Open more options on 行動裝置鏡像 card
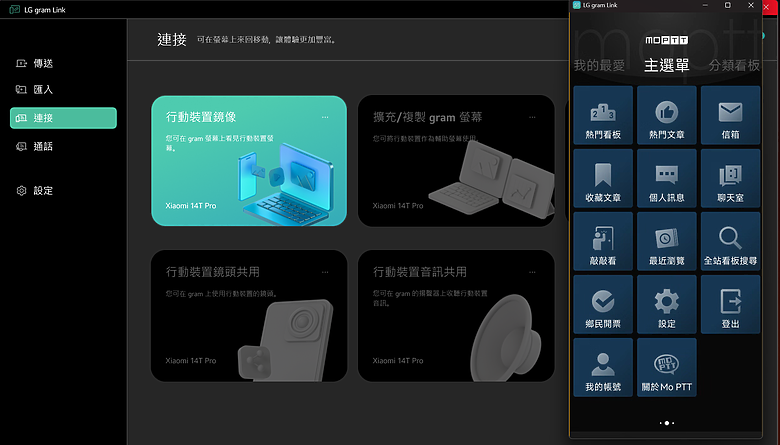 [x=325, y=117]
